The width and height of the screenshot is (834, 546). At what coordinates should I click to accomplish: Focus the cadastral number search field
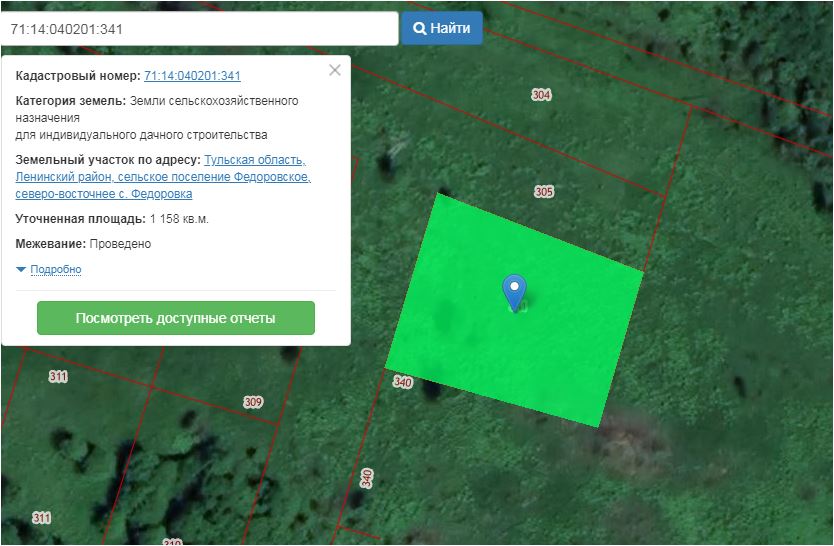click(x=198, y=29)
